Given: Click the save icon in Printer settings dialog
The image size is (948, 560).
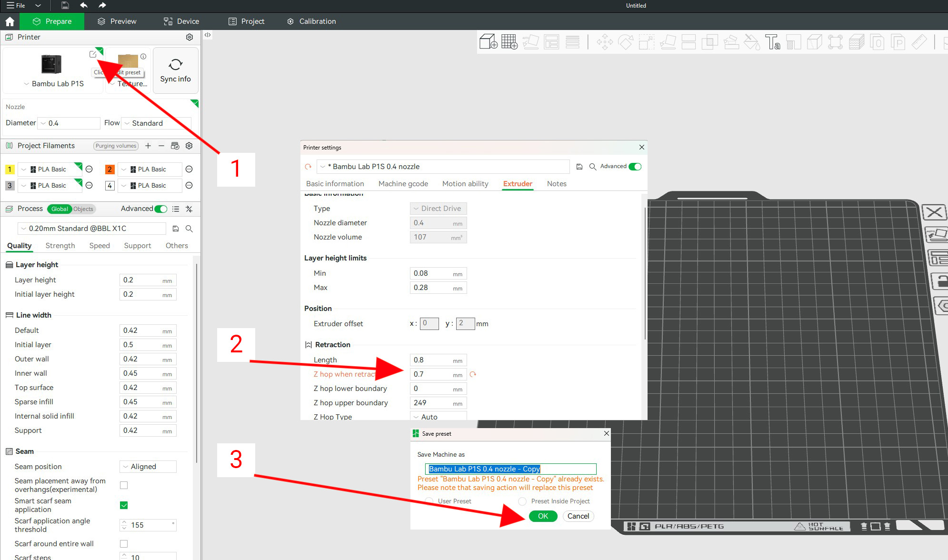Looking at the screenshot, I should [579, 167].
